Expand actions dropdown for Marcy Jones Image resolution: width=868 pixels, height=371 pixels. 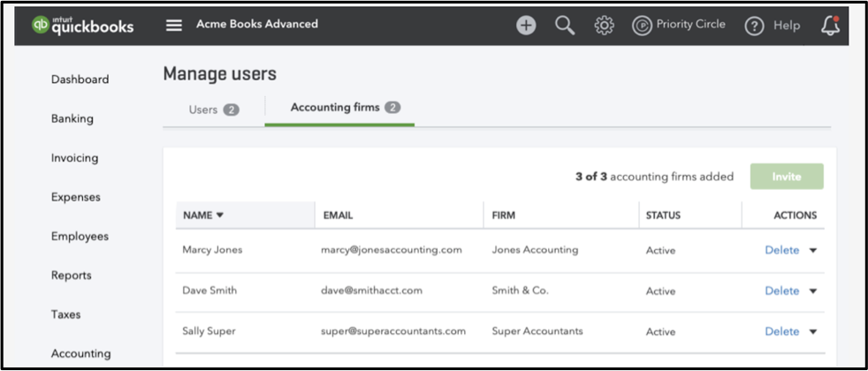tap(812, 251)
